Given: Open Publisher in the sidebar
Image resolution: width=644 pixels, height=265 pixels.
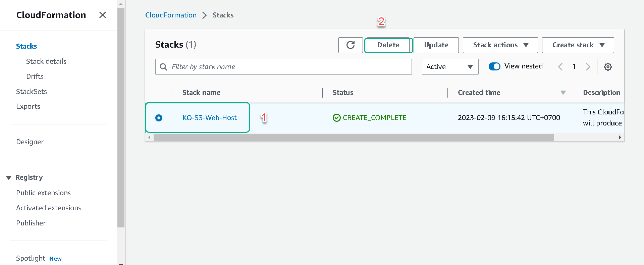Looking at the screenshot, I should click(x=31, y=223).
